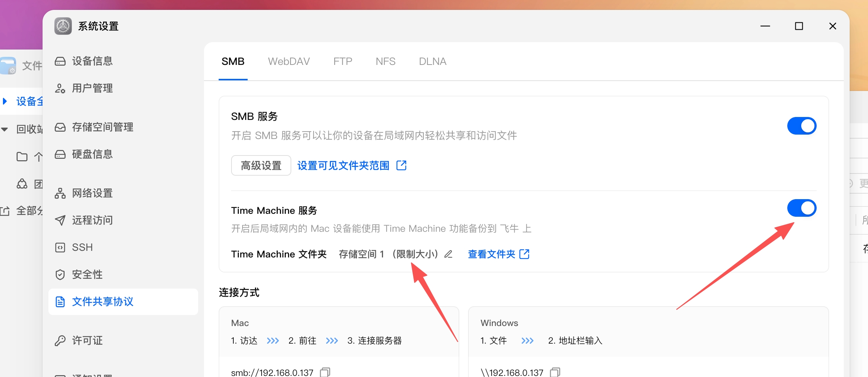Image resolution: width=868 pixels, height=377 pixels.
Task: Click external link icon beside 查看文件夹
Action: (525, 254)
